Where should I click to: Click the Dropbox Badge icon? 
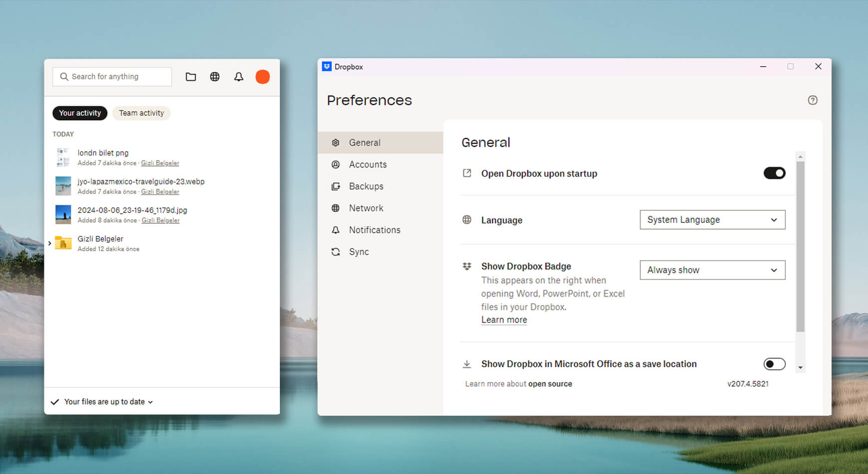(x=467, y=266)
